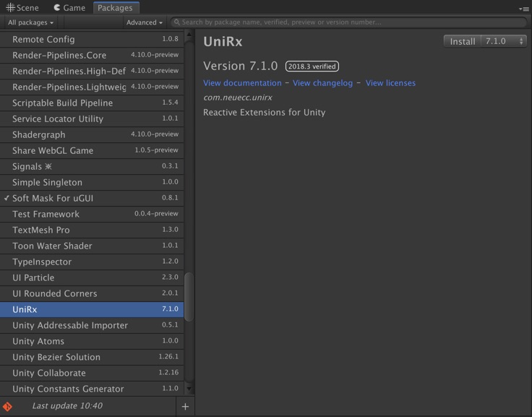
Task: Open the panel options menu icon
Action: 524,9
